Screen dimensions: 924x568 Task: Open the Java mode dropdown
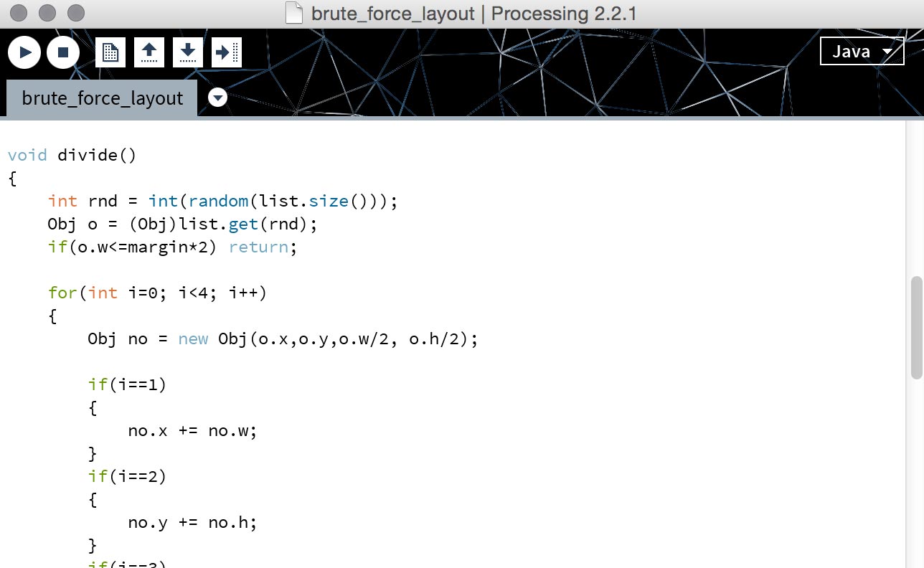tap(862, 52)
